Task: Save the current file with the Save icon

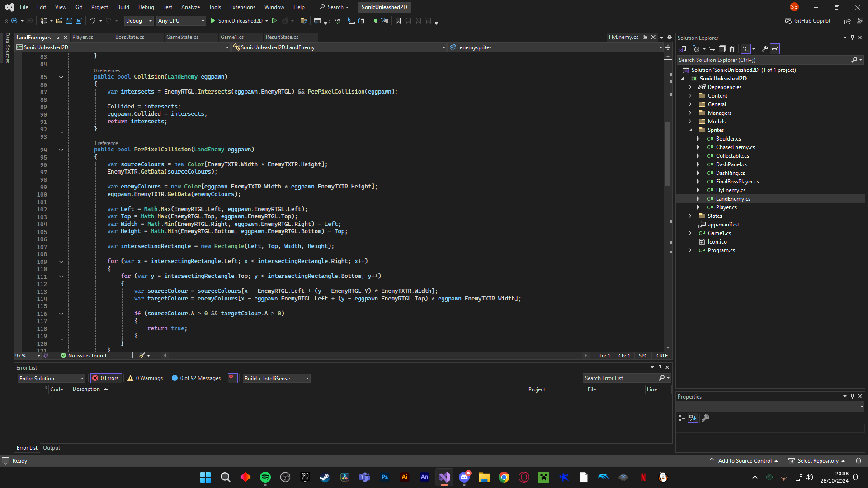Action: coord(69,21)
